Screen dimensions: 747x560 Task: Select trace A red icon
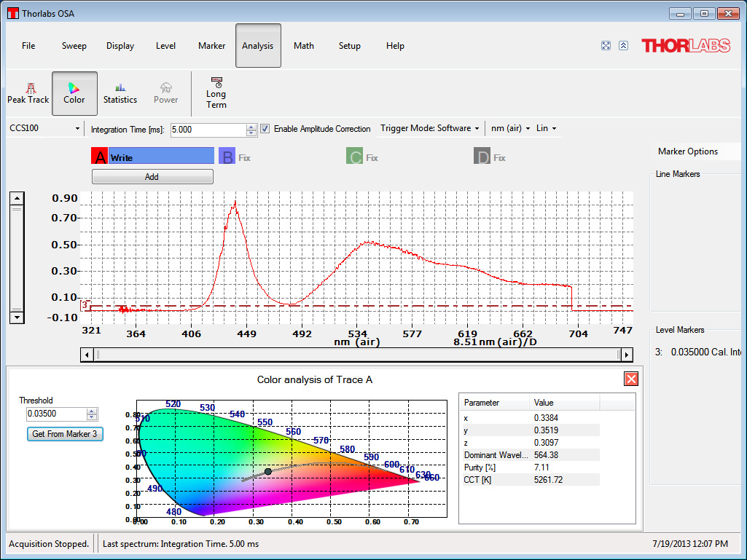click(100, 156)
